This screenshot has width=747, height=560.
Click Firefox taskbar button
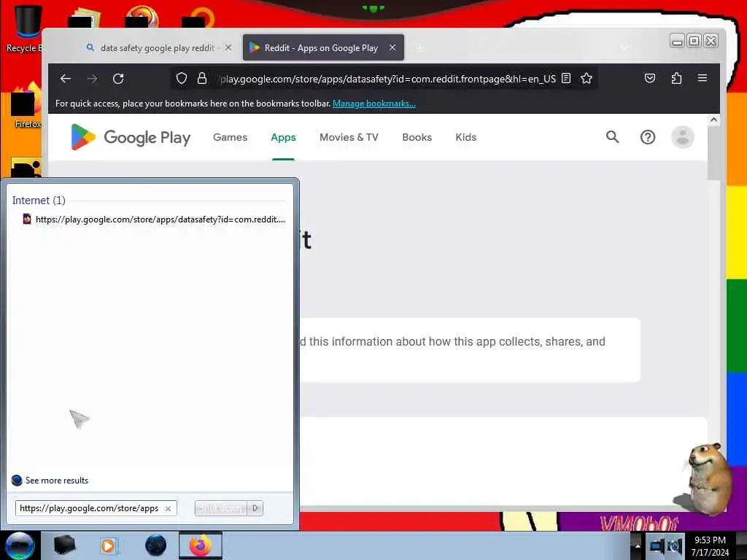click(x=201, y=545)
